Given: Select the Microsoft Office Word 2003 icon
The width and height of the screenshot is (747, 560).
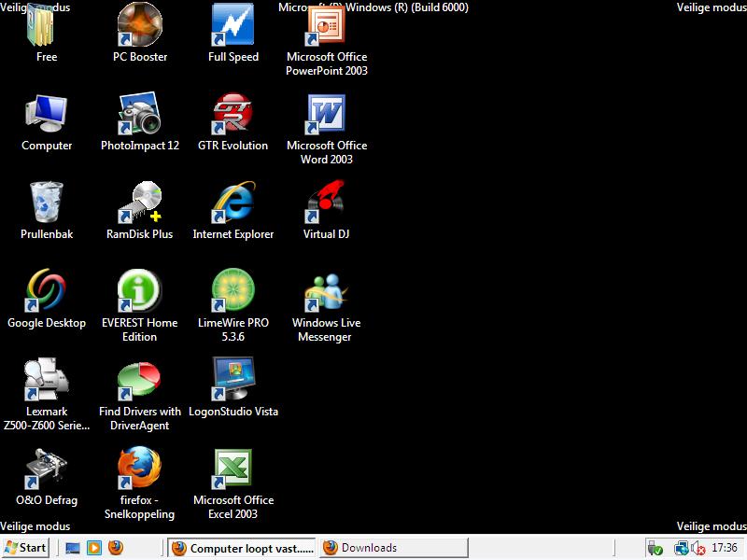Looking at the screenshot, I should [326, 114].
